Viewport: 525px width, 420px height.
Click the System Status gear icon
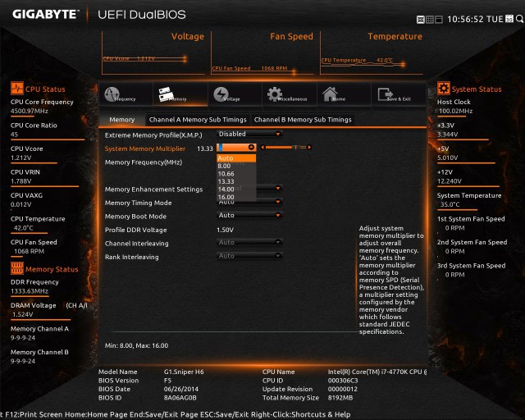[444, 89]
